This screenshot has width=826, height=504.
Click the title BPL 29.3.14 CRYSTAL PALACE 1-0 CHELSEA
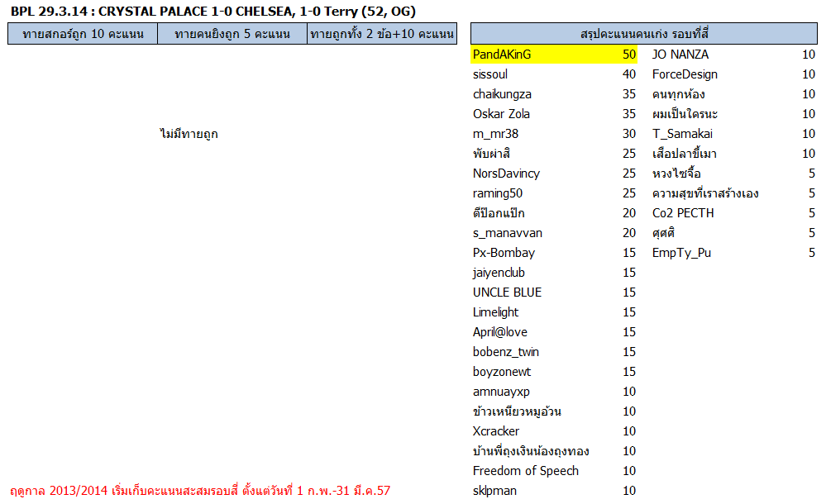pos(212,11)
